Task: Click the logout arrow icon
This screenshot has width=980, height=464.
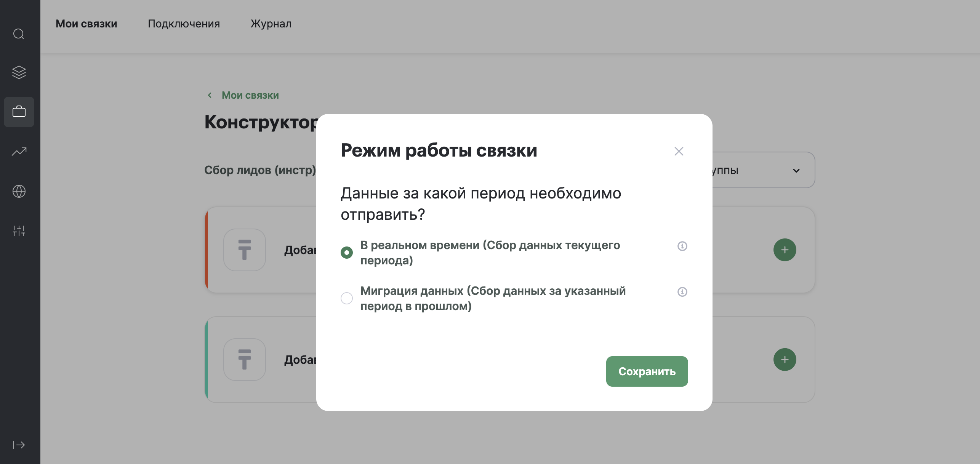Action: (x=19, y=445)
